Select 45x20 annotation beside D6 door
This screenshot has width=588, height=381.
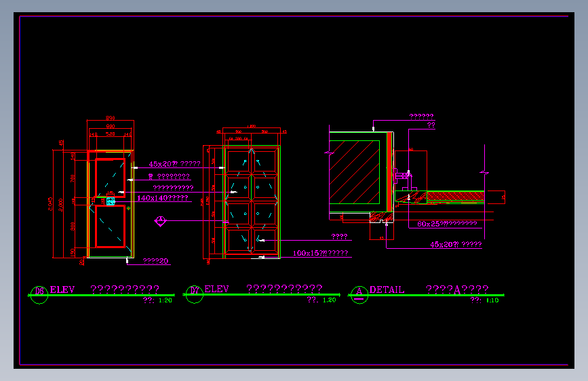coord(174,164)
